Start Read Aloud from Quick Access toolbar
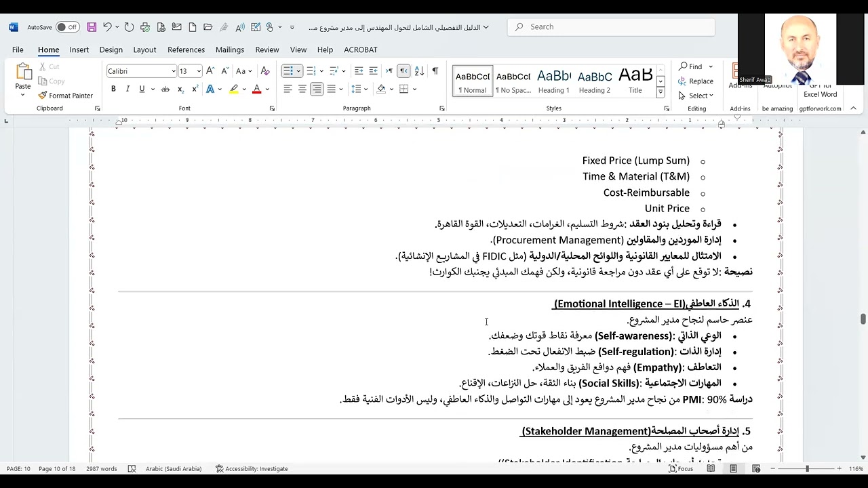 click(240, 27)
